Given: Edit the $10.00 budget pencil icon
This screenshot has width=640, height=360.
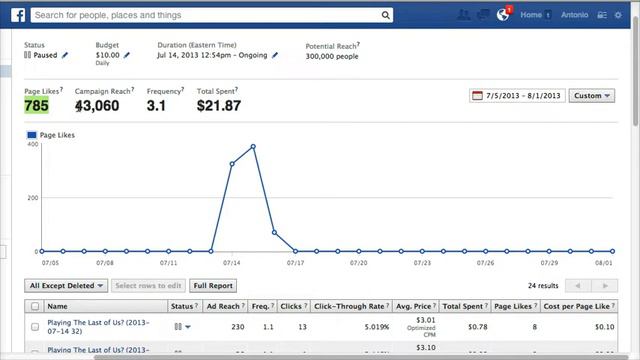Looking at the screenshot, I should pos(127,55).
